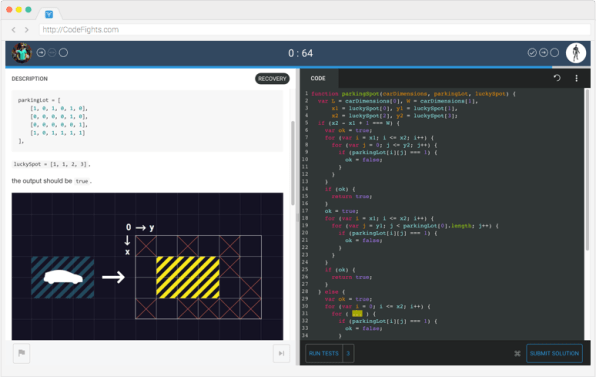This screenshot has width=596, height=377.
Task: Click the opponent silhouette avatar
Action: point(576,53)
